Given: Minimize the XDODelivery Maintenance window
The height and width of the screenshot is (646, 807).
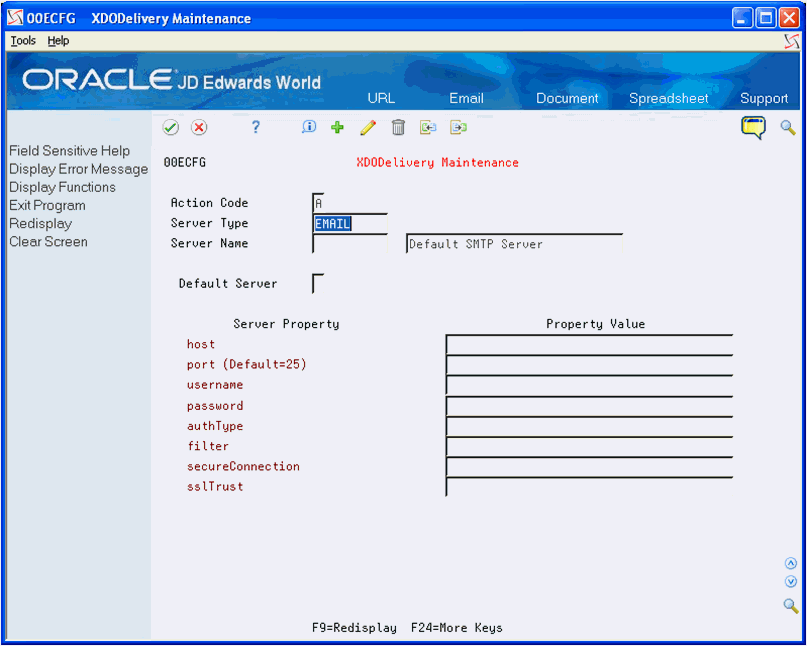Looking at the screenshot, I should [x=742, y=19].
